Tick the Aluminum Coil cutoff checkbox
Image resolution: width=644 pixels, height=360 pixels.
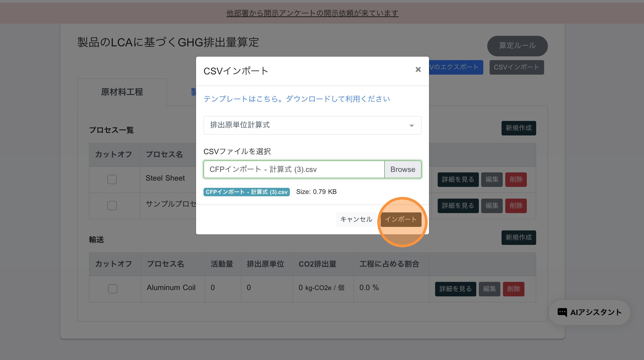pyautogui.click(x=113, y=289)
